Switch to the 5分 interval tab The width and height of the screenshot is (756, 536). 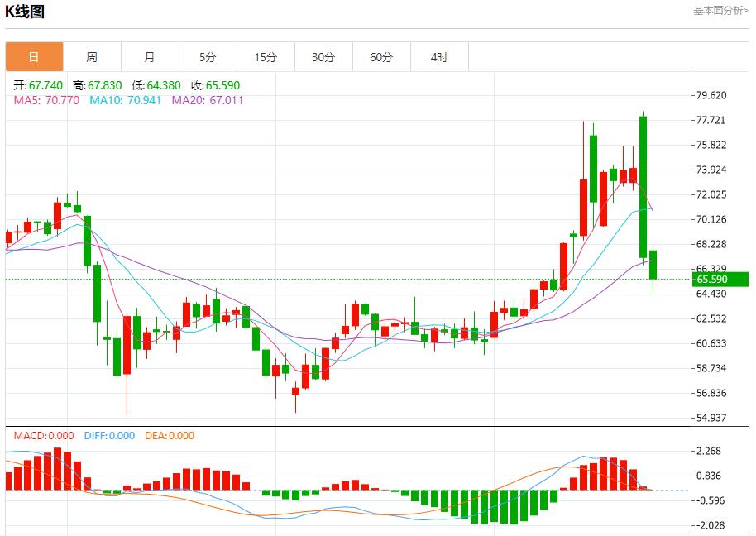click(208, 57)
